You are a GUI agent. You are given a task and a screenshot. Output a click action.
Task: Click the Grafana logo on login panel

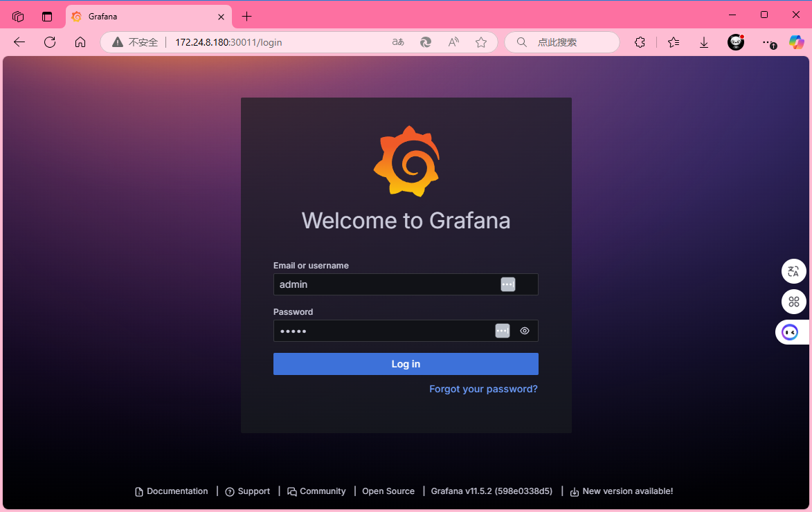click(x=407, y=161)
